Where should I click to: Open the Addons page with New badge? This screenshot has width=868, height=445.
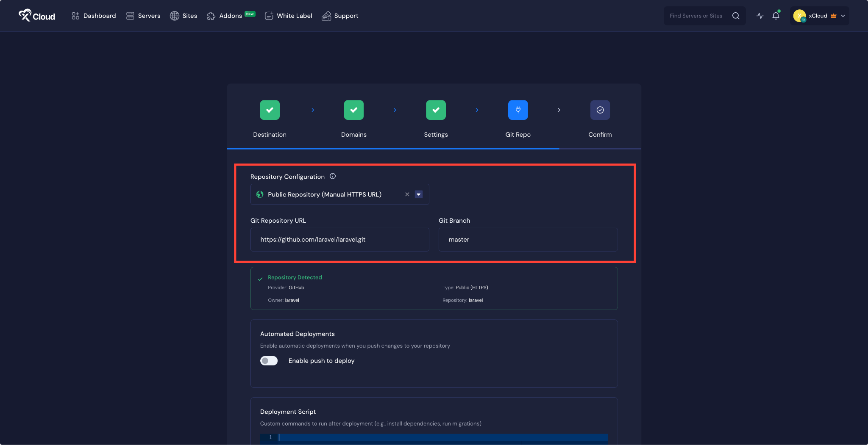point(230,16)
